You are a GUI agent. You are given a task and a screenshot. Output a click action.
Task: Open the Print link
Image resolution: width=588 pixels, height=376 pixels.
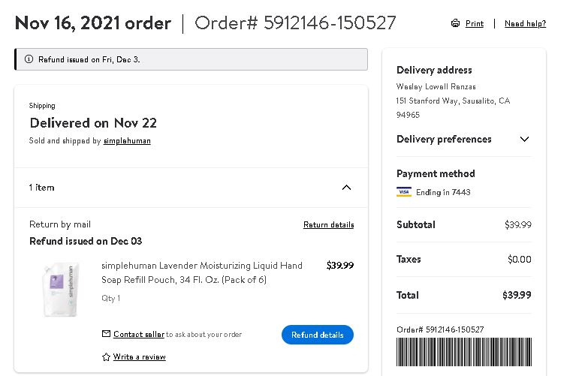pos(475,23)
